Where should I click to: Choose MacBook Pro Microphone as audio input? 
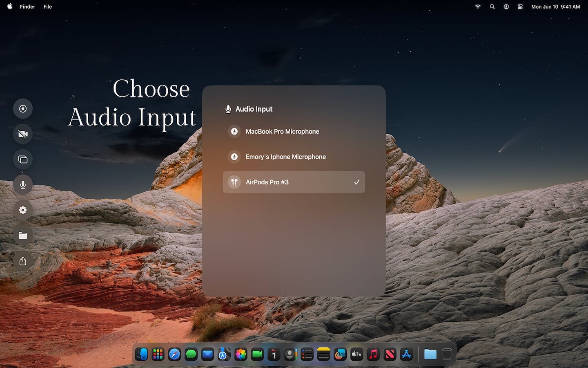[294, 131]
